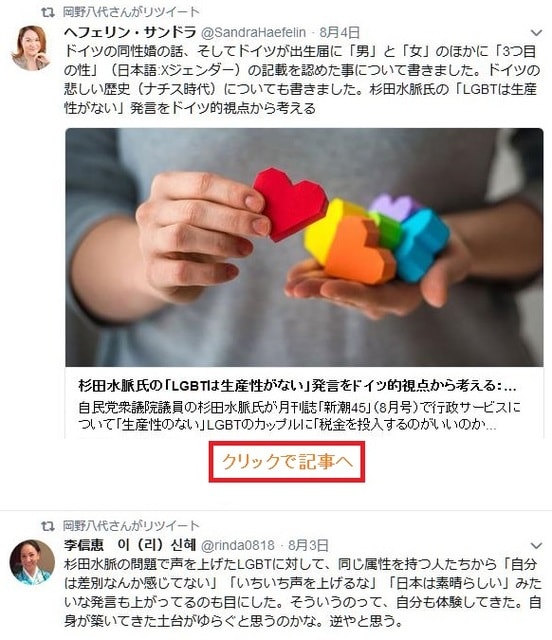Click the article summary starting 自民党衆議院議員

click(299, 416)
